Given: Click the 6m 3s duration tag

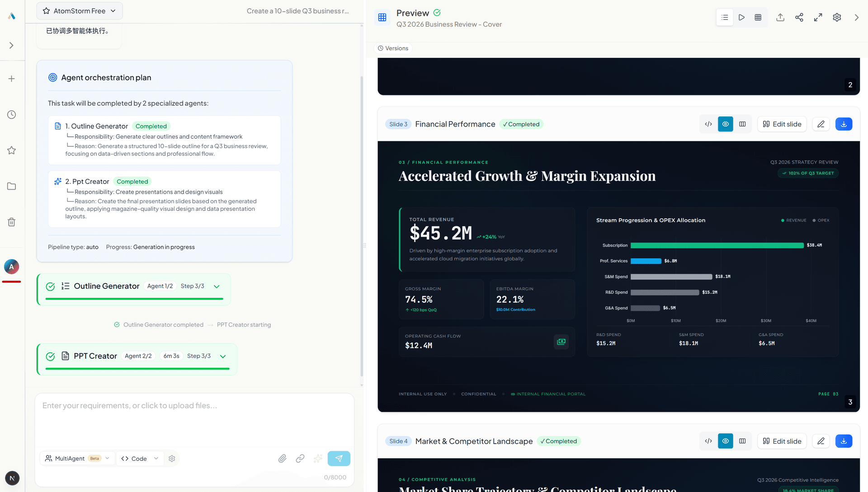Looking at the screenshot, I should point(171,356).
